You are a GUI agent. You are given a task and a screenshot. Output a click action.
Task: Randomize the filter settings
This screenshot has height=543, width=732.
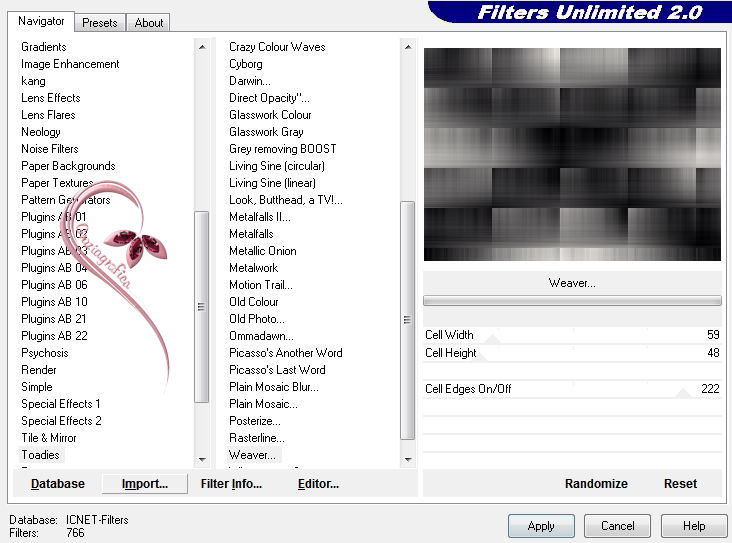596,484
